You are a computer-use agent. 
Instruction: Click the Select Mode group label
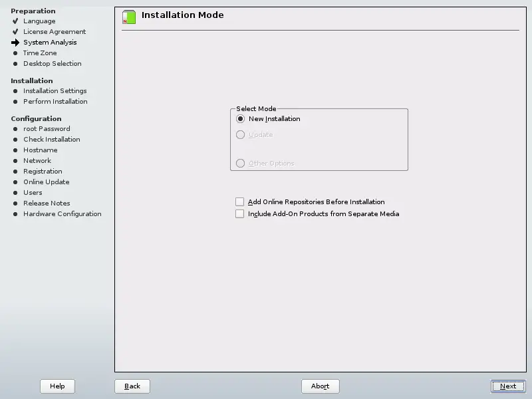tap(256, 108)
